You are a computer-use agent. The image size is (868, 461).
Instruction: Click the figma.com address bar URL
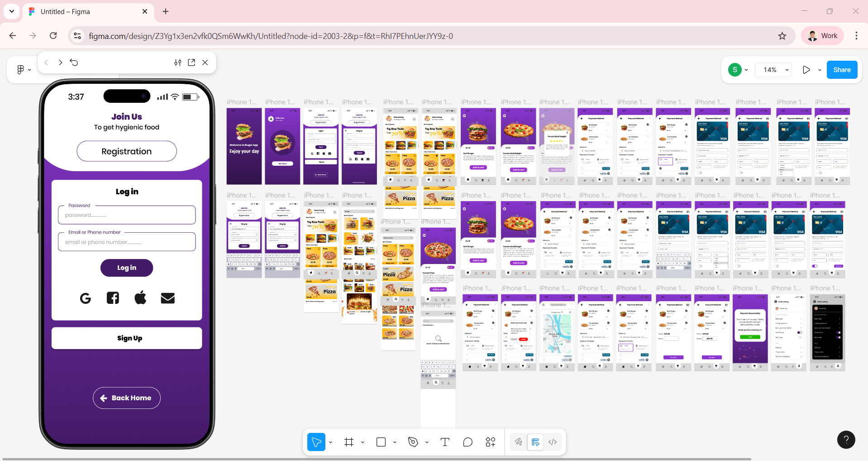(x=271, y=36)
